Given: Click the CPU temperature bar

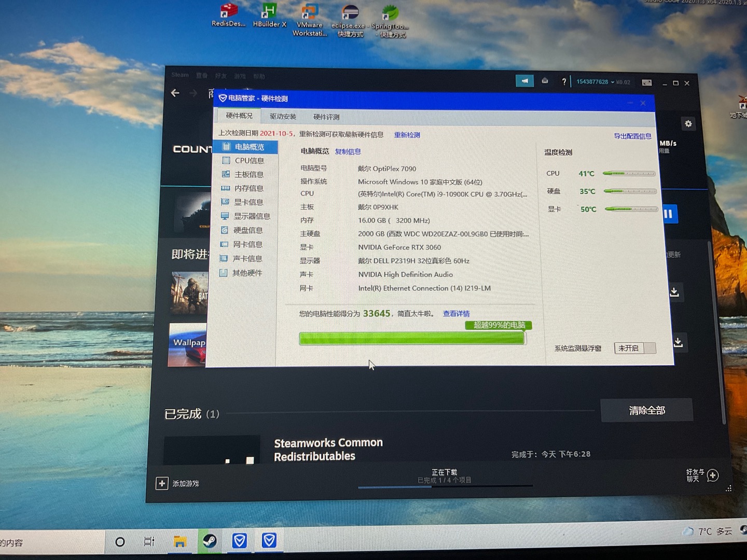Looking at the screenshot, I should coord(629,174).
